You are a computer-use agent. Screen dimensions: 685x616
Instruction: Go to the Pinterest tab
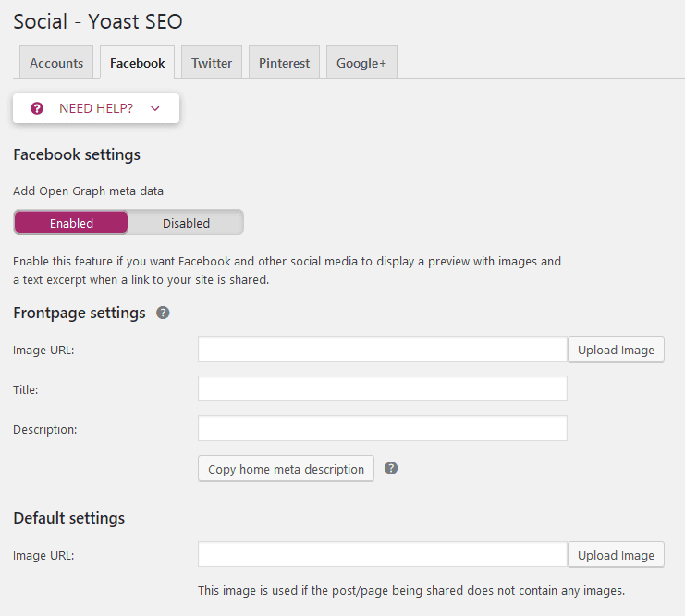pos(284,63)
